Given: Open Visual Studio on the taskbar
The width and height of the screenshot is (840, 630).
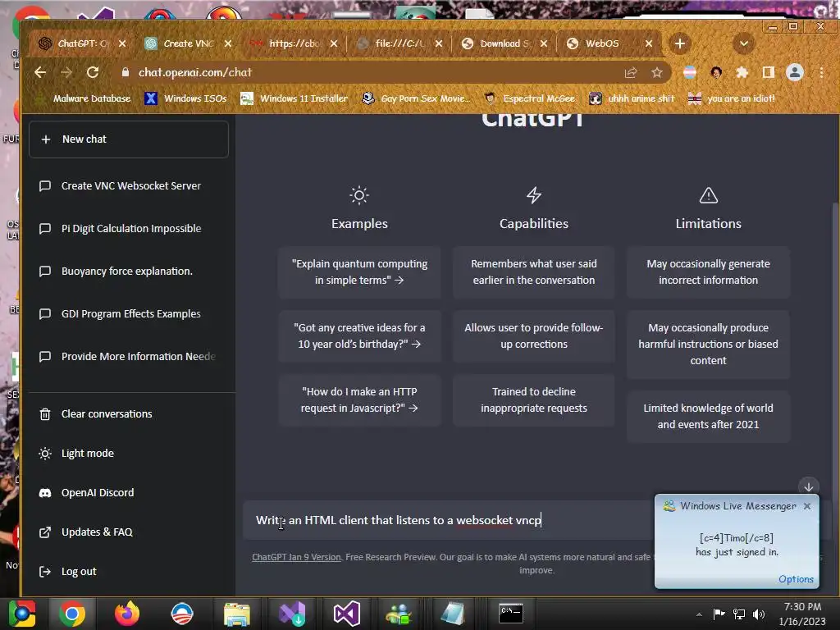Looking at the screenshot, I should pos(346,614).
